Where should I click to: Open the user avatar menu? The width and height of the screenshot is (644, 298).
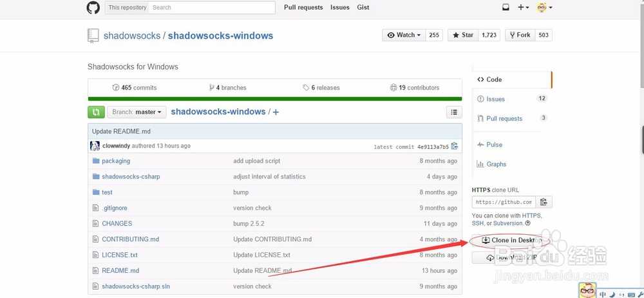(545, 7)
